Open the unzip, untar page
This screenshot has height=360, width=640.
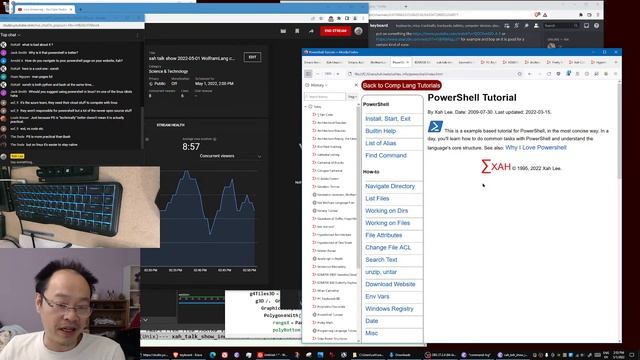click(381, 272)
